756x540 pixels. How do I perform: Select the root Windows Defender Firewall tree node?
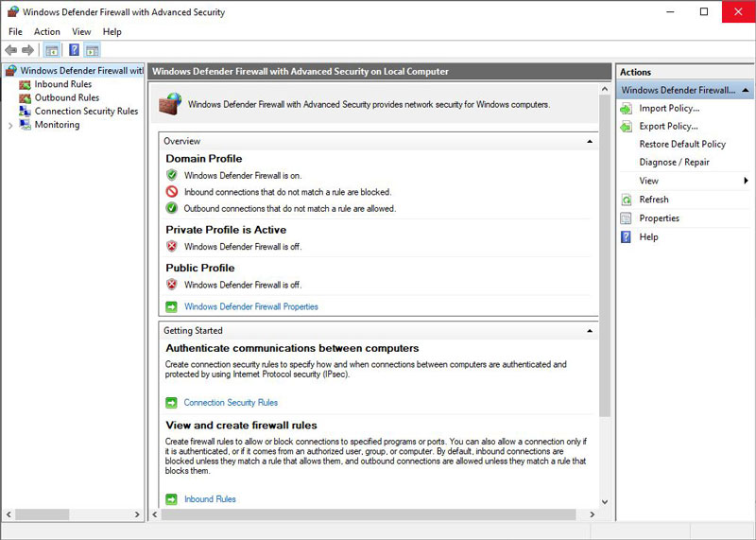(81, 71)
